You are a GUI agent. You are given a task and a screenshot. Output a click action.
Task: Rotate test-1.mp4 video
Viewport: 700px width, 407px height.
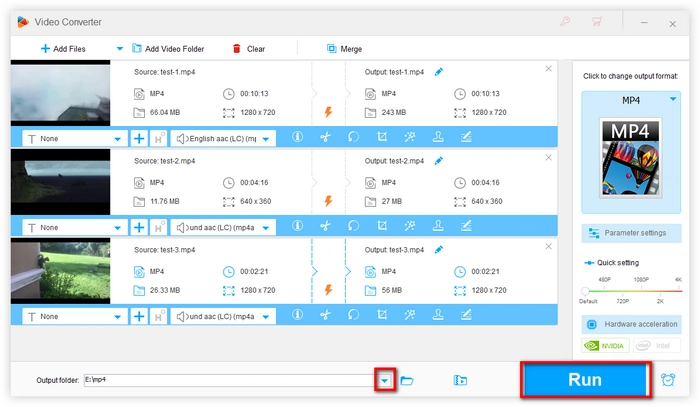pyautogui.click(x=353, y=137)
